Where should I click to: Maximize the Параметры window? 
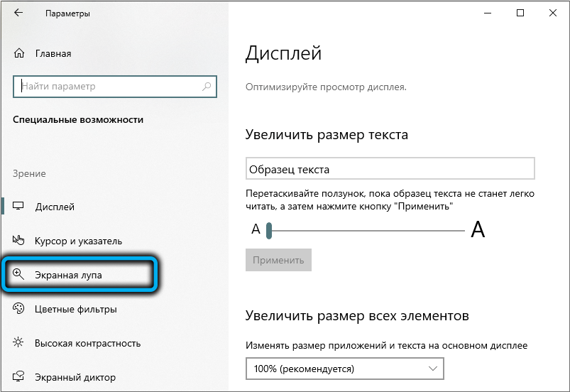coord(521,13)
